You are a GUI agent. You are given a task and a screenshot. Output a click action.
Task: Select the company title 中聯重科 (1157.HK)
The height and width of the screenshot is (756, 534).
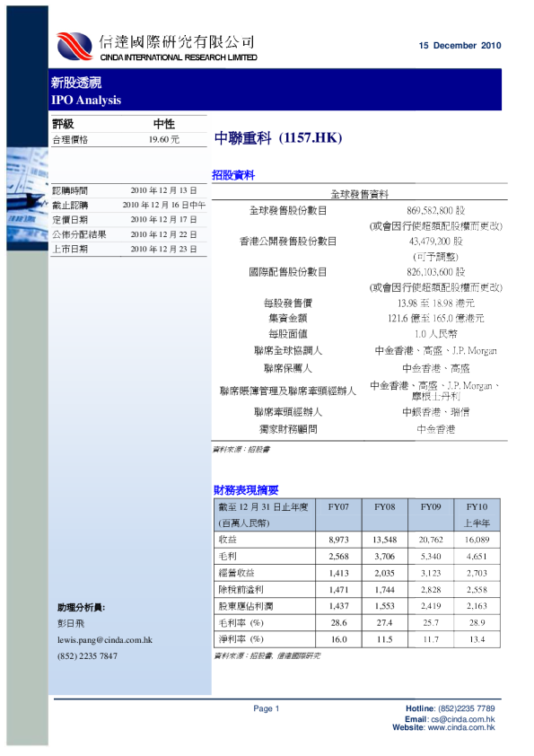tap(278, 138)
